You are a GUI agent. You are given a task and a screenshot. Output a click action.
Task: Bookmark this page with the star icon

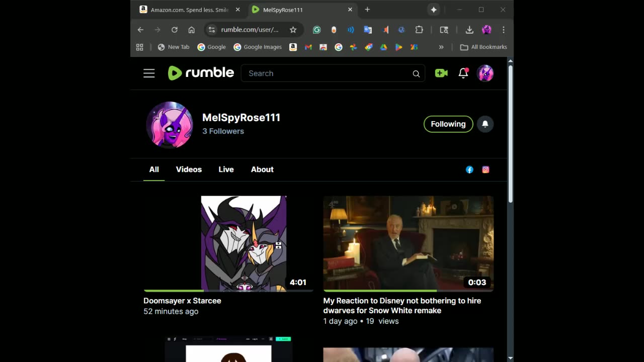click(293, 30)
